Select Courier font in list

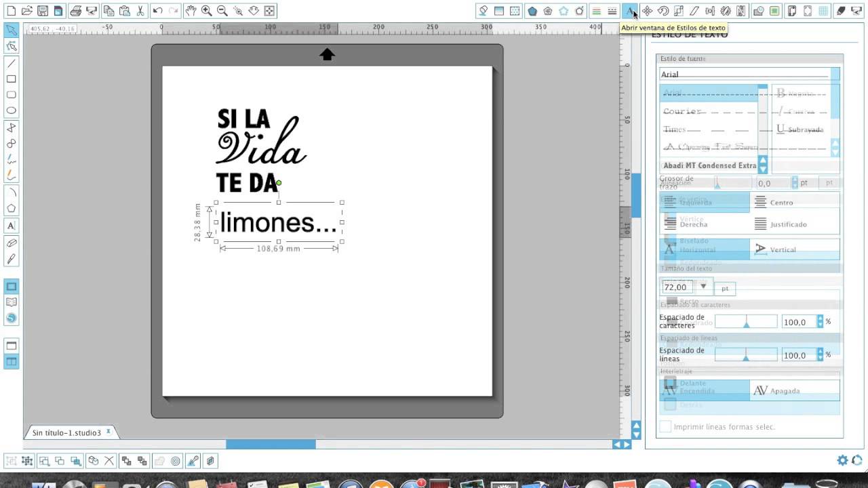[x=682, y=111]
